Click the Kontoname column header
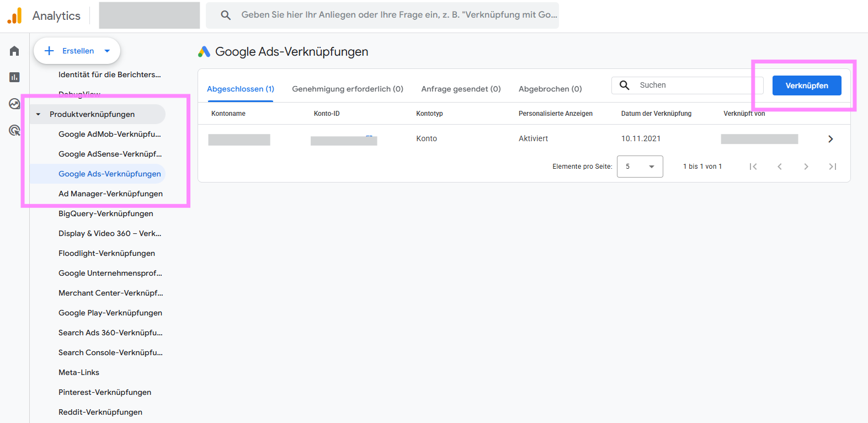 click(x=228, y=114)
